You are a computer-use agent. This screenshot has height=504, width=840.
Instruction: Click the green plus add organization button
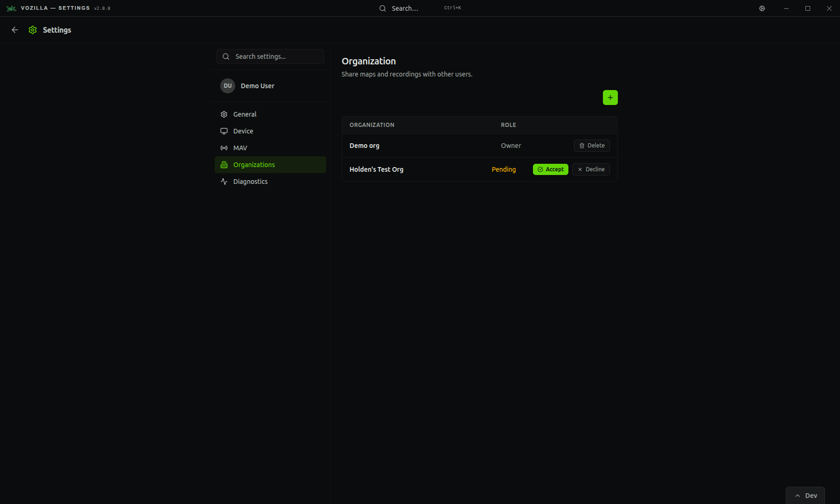click(610, 98)
